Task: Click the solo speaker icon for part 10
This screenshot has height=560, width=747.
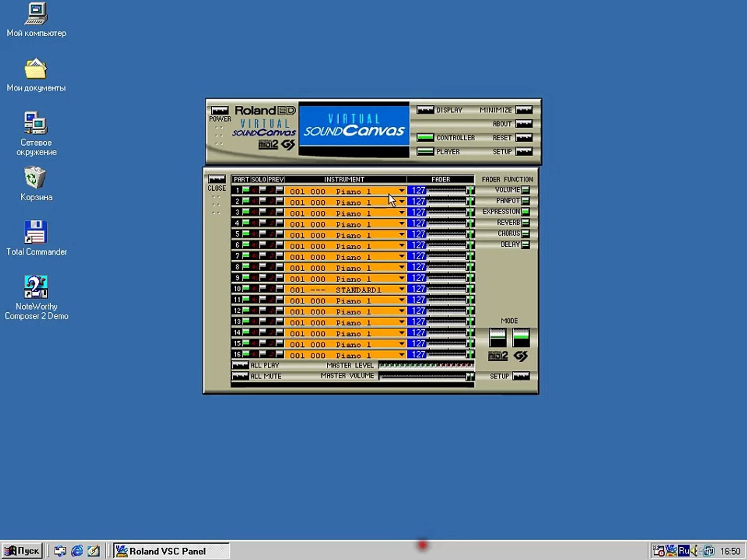Action: coord(255,288)
